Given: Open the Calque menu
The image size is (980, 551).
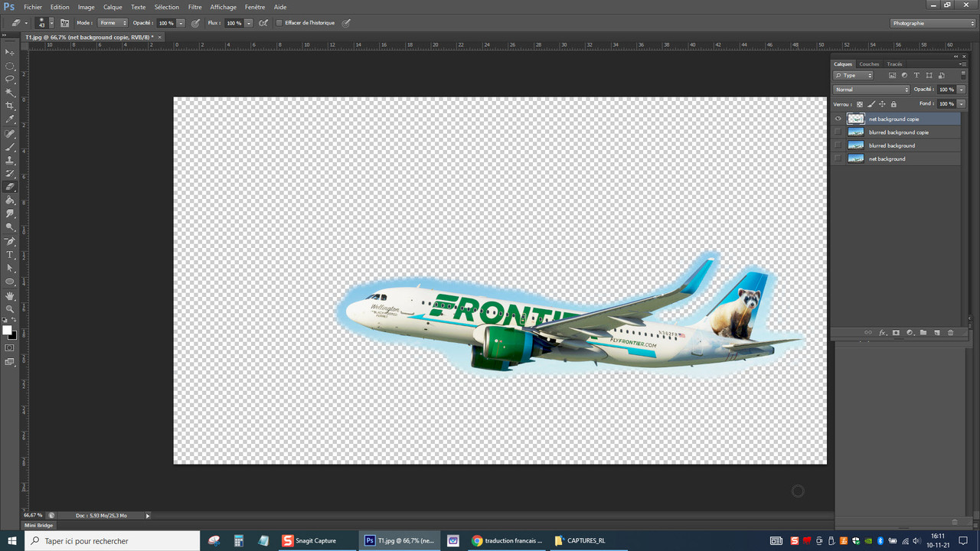Looking at the screenshot, I should click(x=113, y=7).
